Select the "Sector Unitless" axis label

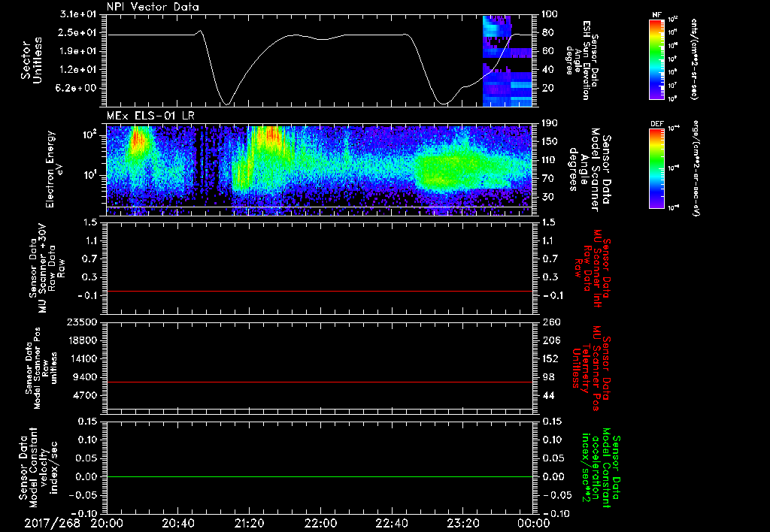31,60
